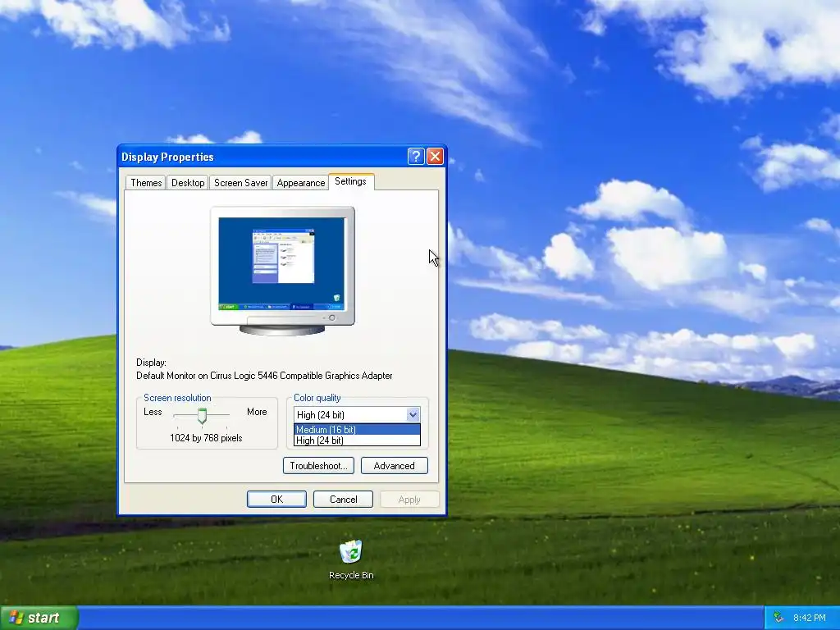This screenshot has height=630, width=840.
Task: Cancel the Display Properties dialog
Action: tap(344, 500)
